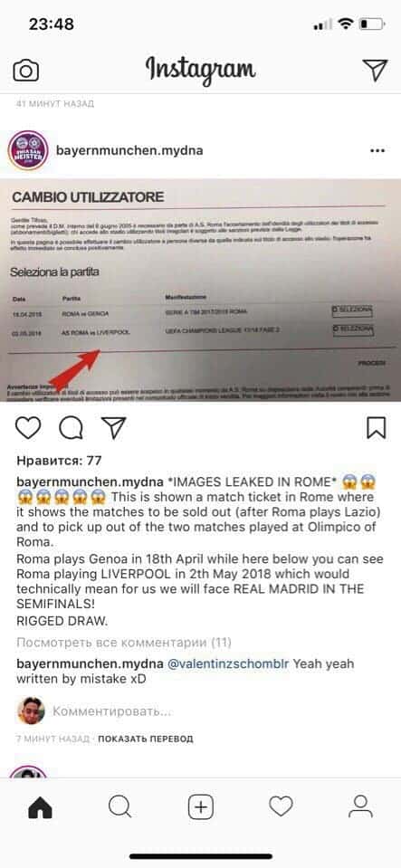Image resolution: width=401 pixels, height=868 pixels.
Task: Open Search tab in bottom bar
Action: [120, 807]
